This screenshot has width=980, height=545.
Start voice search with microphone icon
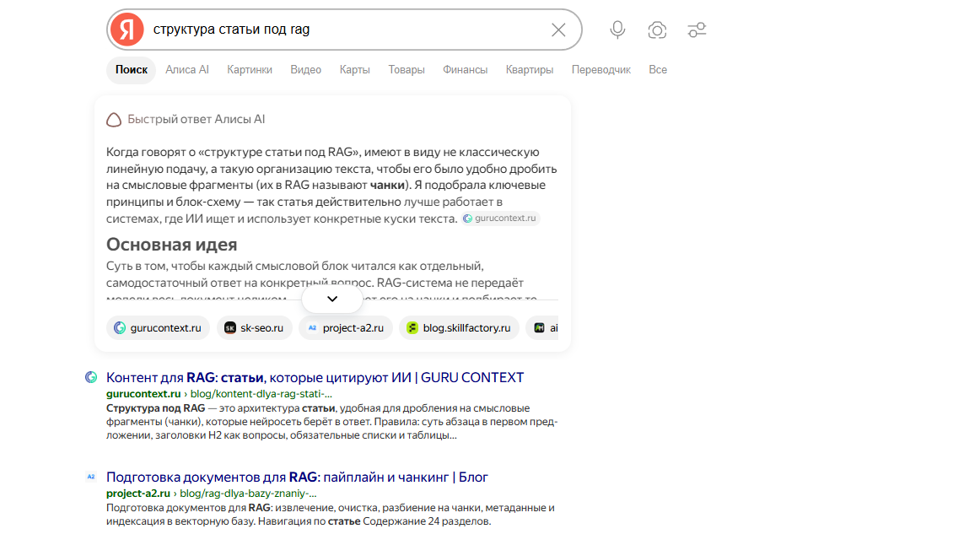(x=617, y=30)
